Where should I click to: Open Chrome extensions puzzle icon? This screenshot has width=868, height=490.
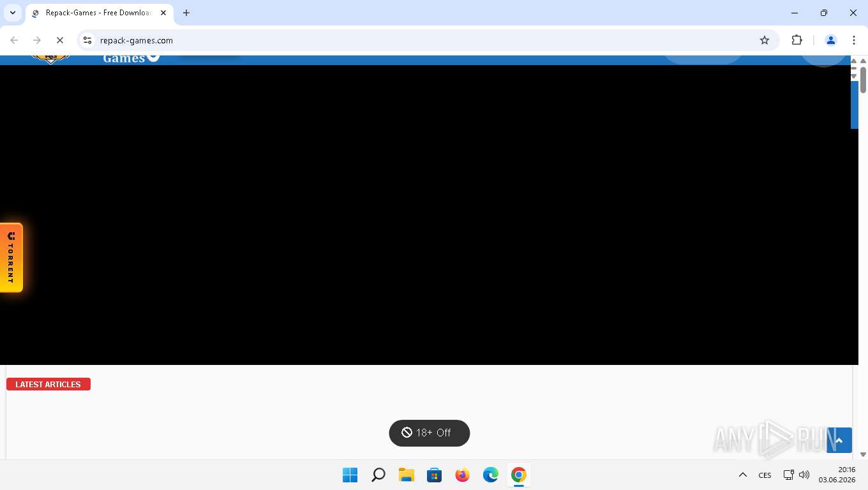click(797, 40)
